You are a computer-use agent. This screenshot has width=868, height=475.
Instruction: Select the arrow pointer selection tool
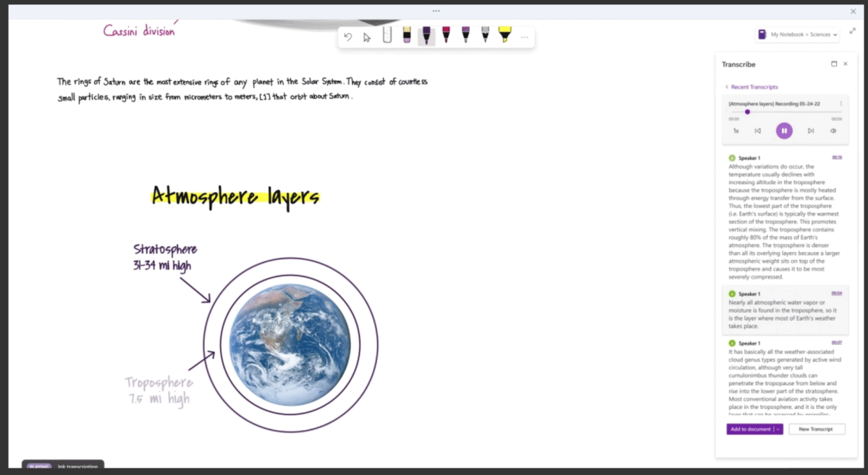pos(366,37)
